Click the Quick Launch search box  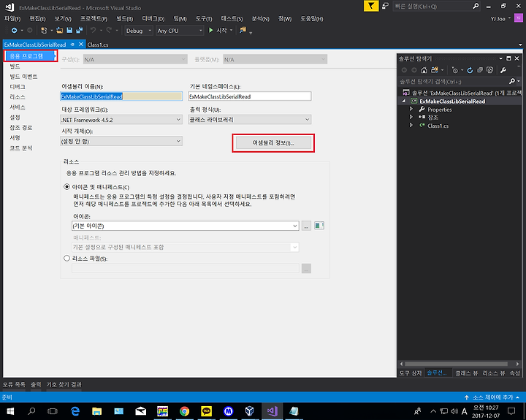(x=436, y=6)
